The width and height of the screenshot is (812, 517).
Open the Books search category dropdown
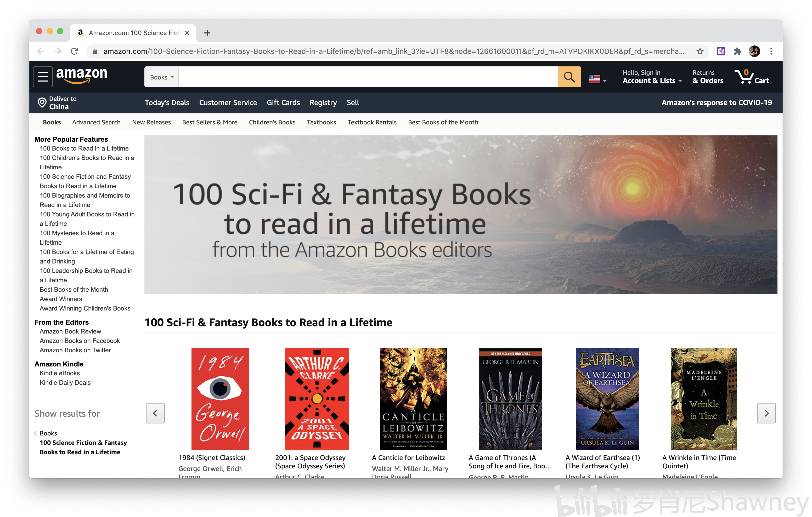[x=162, y=77]
